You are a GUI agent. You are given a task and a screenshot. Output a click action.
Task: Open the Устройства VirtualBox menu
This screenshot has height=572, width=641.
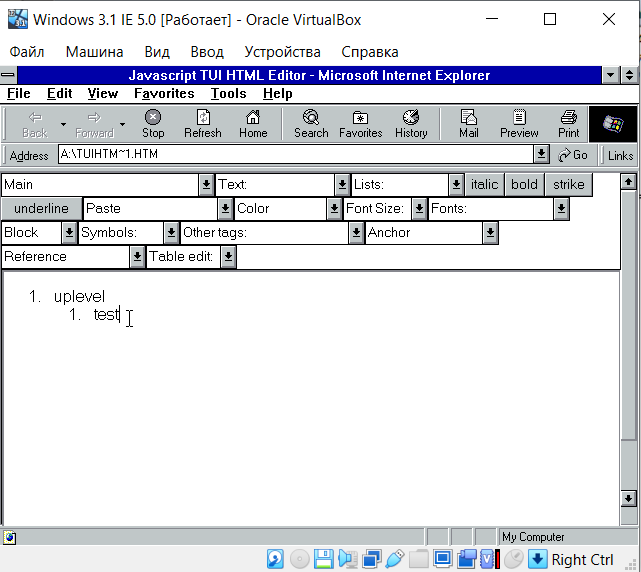282,52
